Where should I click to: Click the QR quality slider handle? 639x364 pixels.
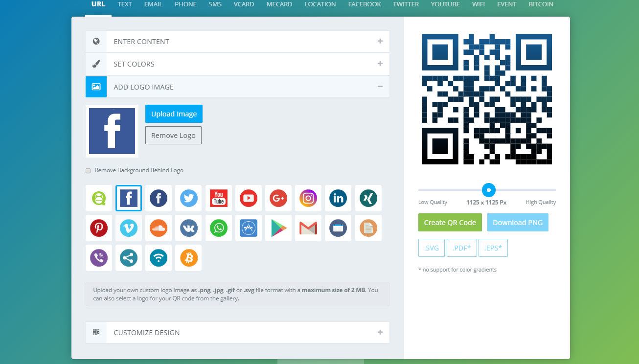488,190
